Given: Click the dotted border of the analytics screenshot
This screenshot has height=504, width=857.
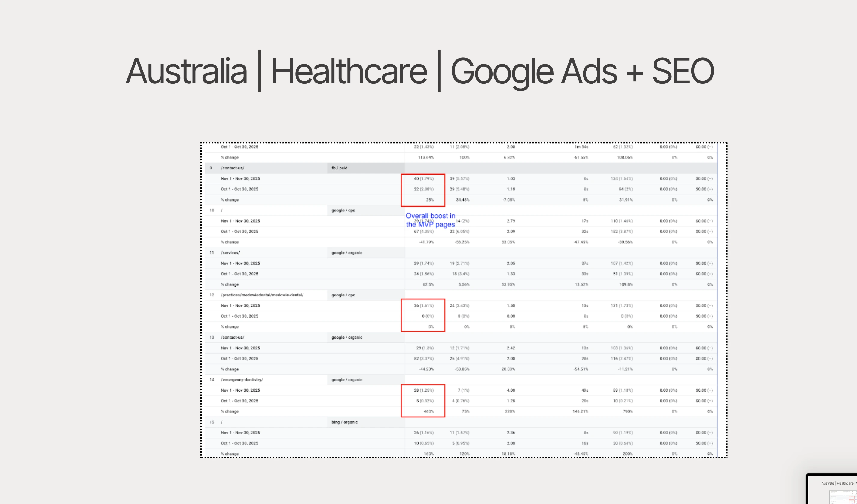Looking at the screenshot, I should (x=201, y=299).
